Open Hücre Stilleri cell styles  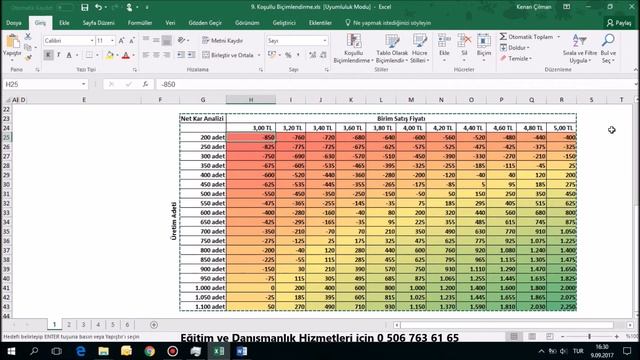[420, 49]
